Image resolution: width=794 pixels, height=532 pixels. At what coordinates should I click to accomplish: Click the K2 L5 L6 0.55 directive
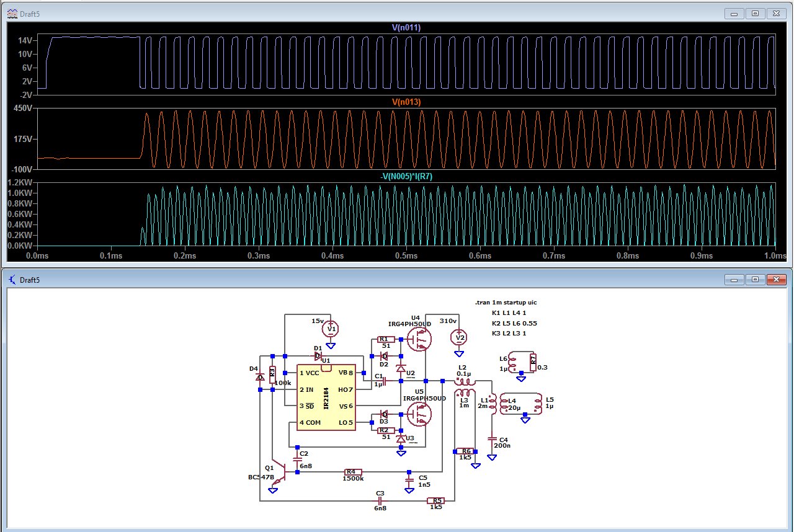pos(514,323)
